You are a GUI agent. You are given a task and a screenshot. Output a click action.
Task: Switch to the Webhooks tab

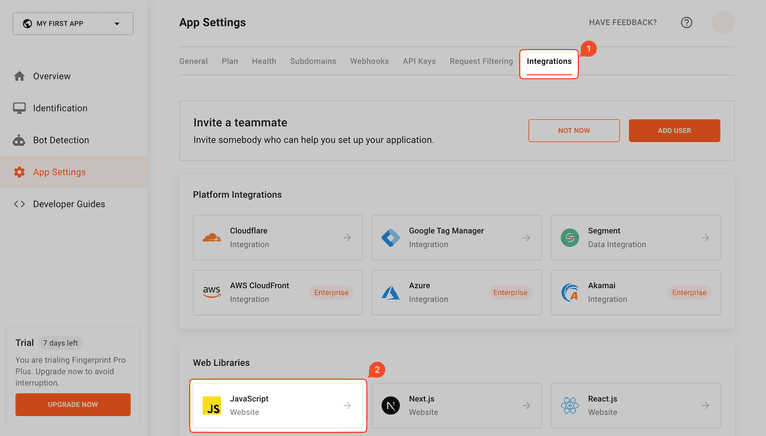pos(369,61)
